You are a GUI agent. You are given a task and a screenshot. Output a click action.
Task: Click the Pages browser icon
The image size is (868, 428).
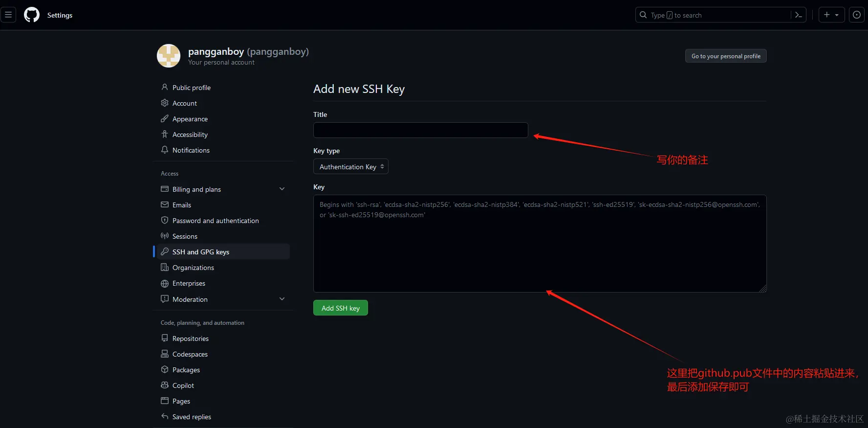pyautogui.click(x=165, y=401)
